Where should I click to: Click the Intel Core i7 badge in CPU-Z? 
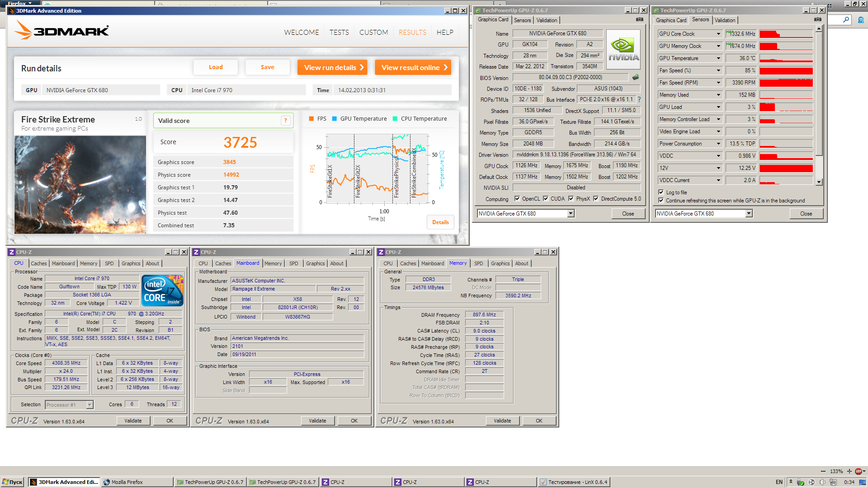pos(162,290)
